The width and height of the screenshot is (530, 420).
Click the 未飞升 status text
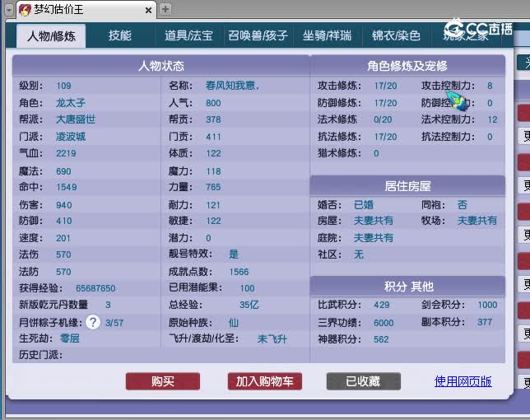(272, 338)
